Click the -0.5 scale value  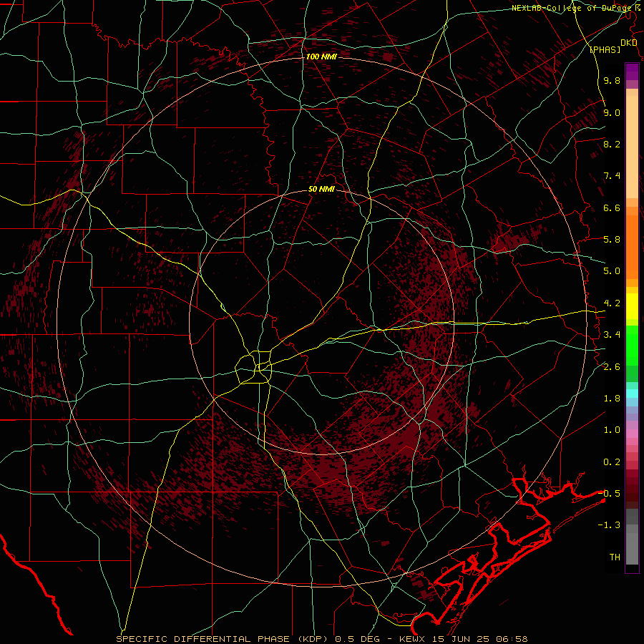[x=609, y=494]
